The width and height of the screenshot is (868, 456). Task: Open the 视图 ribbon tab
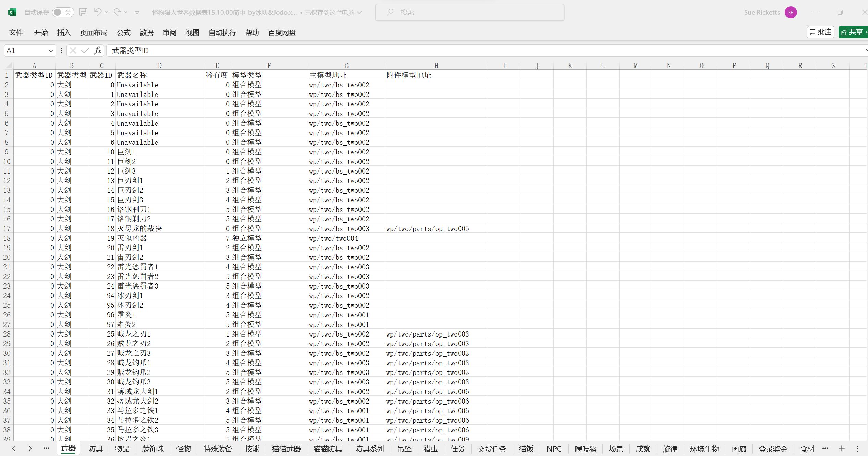[193, 33]
